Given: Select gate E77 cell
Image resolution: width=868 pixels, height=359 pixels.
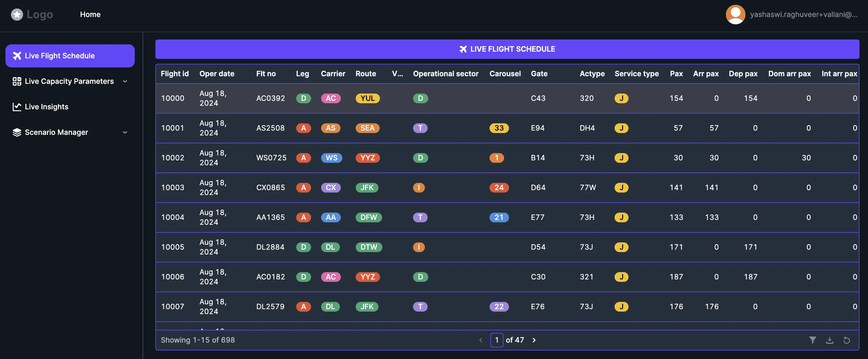Looking at the screenshot, I should [537, 217].
